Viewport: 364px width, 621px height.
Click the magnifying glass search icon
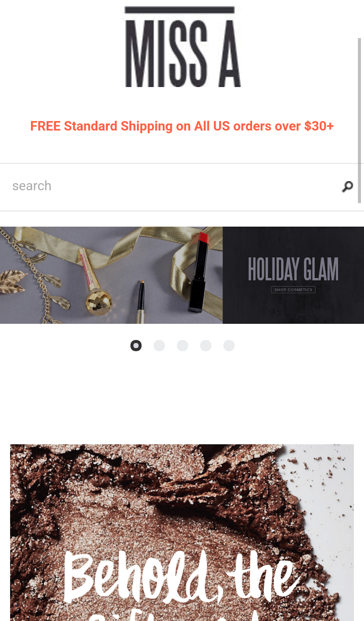[347, 187]
